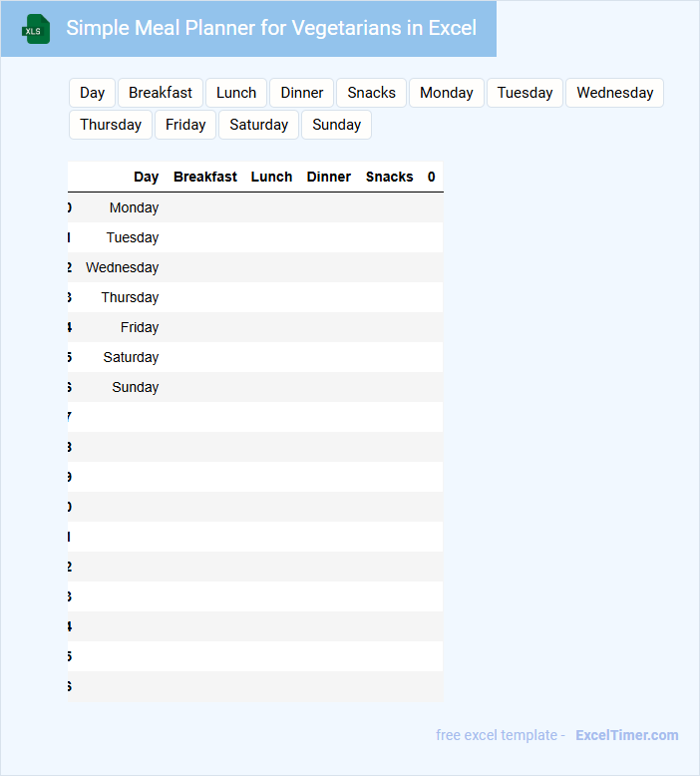Click the page title heading text
Image resolution: width=700 pixels, height=776 pixels.
271,28
